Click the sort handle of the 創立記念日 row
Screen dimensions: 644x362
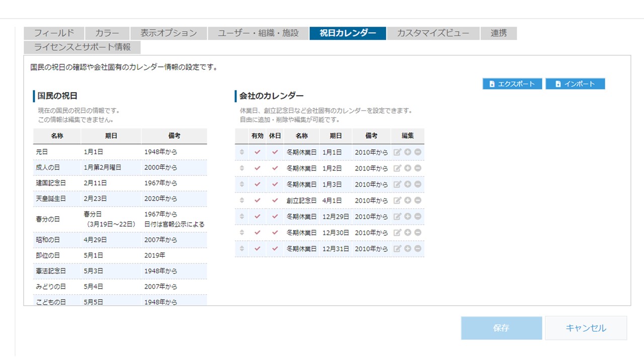click(x=242, y=201)
